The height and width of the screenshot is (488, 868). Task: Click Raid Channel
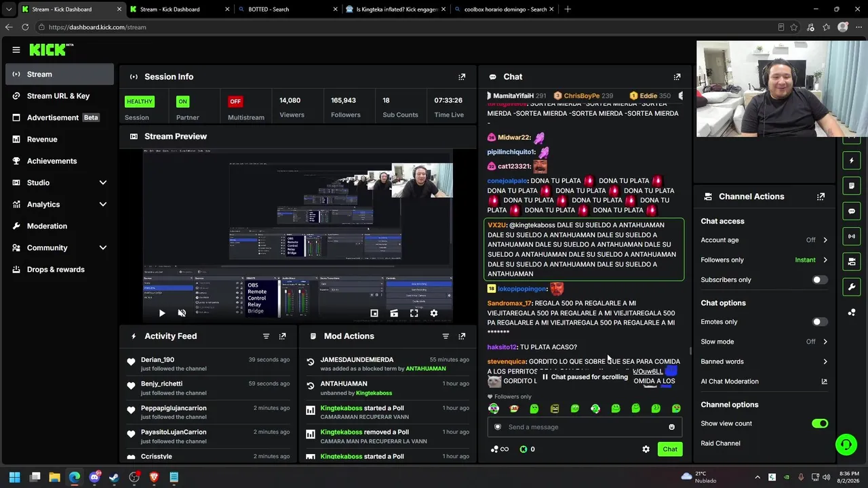click(x=720, y=443)
